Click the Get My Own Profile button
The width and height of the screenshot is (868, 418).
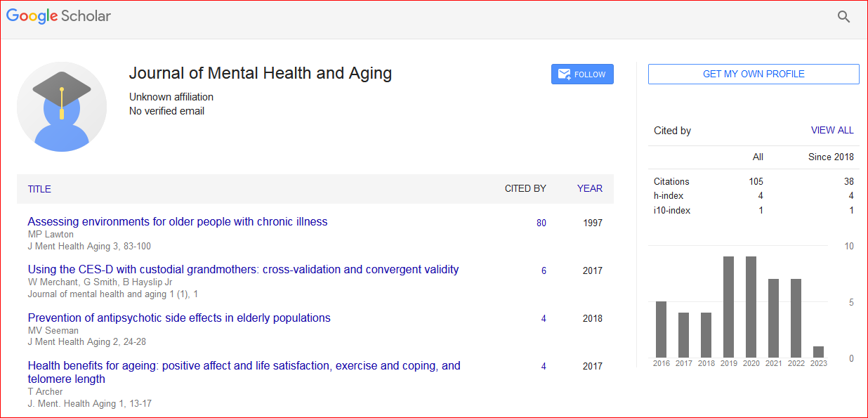pos(754,74)
